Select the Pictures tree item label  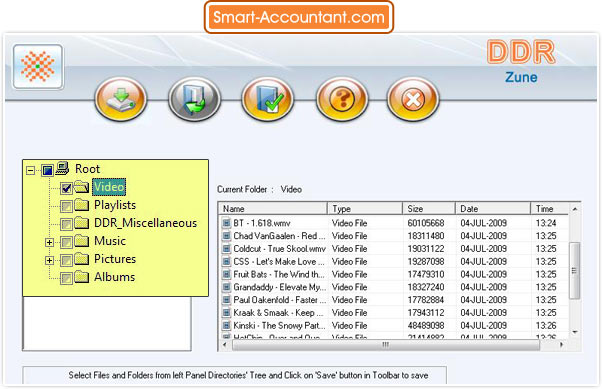115,259
